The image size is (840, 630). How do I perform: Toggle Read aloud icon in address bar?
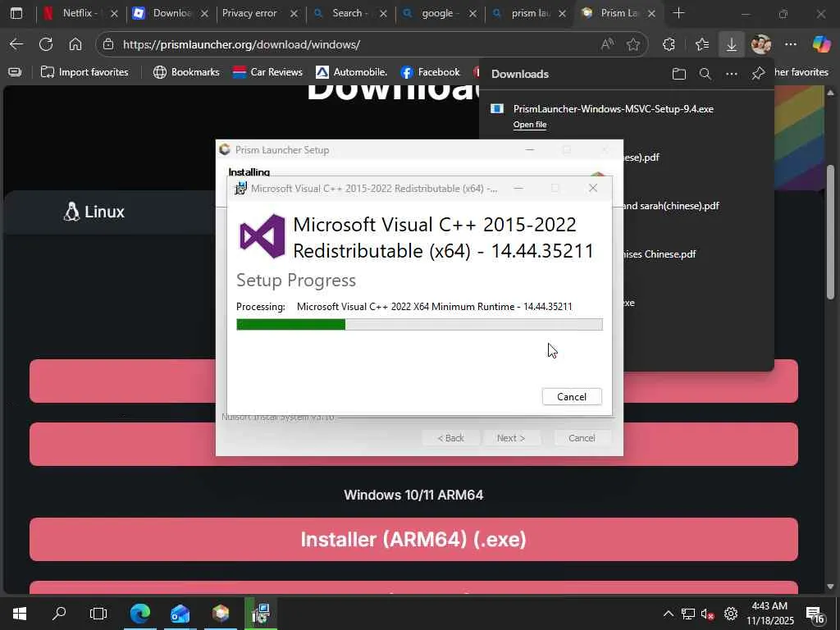pyautogui.click(x=607, y=44)
